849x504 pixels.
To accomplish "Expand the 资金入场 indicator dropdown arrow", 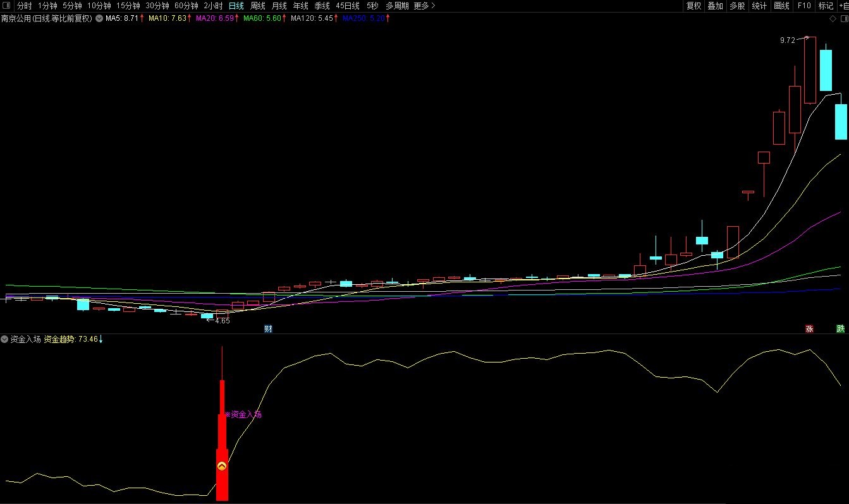I will 5,339.
